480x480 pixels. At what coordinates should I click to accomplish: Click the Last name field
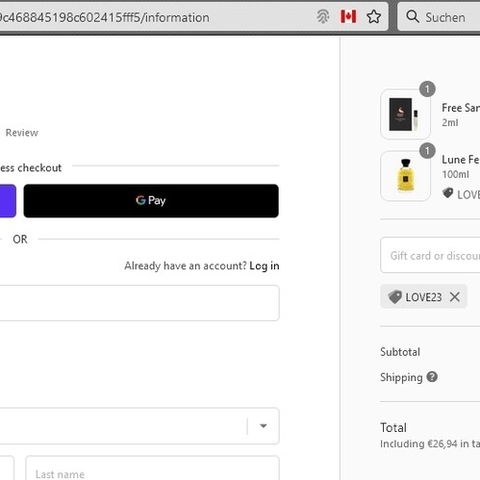(x=152, y=468)
